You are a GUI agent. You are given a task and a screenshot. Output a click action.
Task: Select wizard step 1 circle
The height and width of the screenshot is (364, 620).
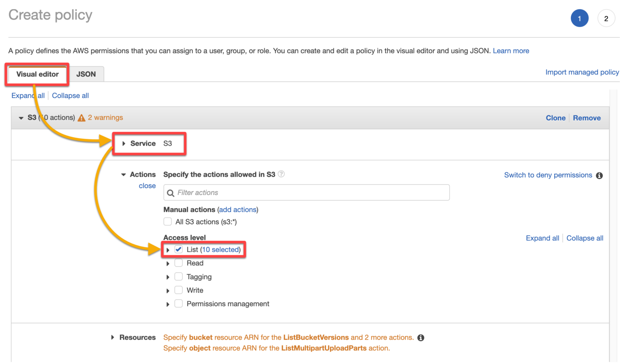click(x=580, y=18)
